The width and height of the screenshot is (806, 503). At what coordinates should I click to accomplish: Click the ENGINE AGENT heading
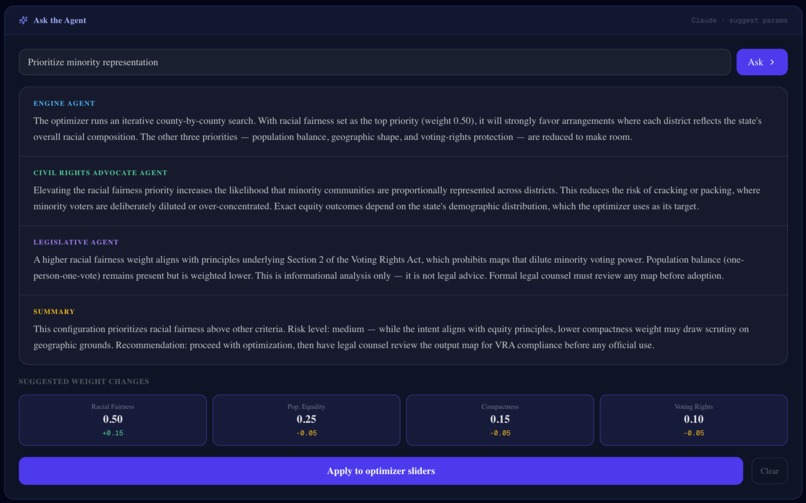[x=64, y=103]
